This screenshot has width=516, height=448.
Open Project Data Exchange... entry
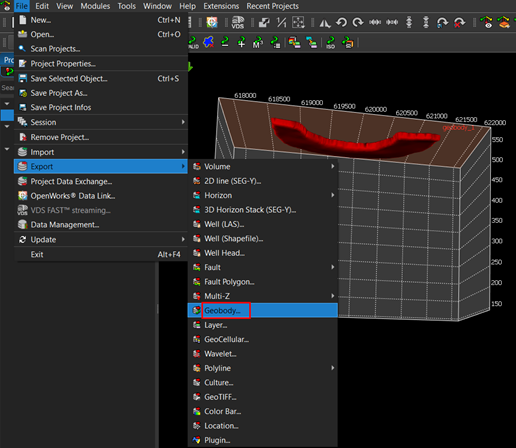tap(101, 181)
